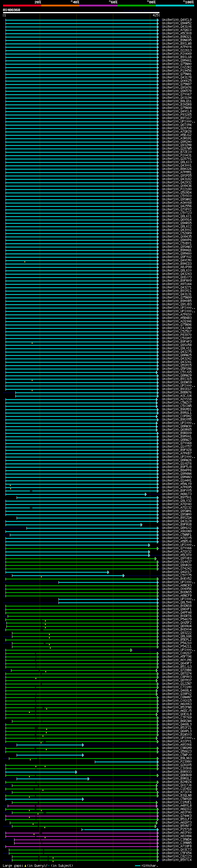Open hit UniRef100_P20649
The image size is (197, 868).
click(x=176, y=54)
